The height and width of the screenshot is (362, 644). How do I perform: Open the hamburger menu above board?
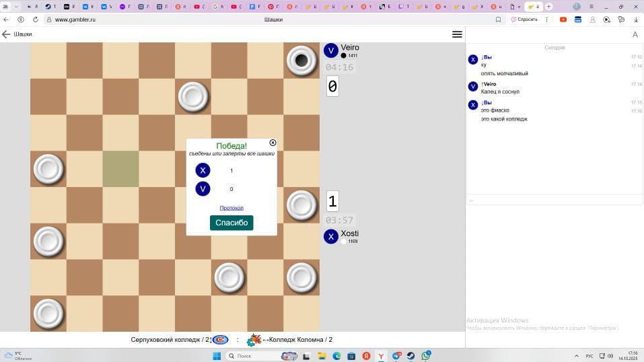(x=457, y=34)
